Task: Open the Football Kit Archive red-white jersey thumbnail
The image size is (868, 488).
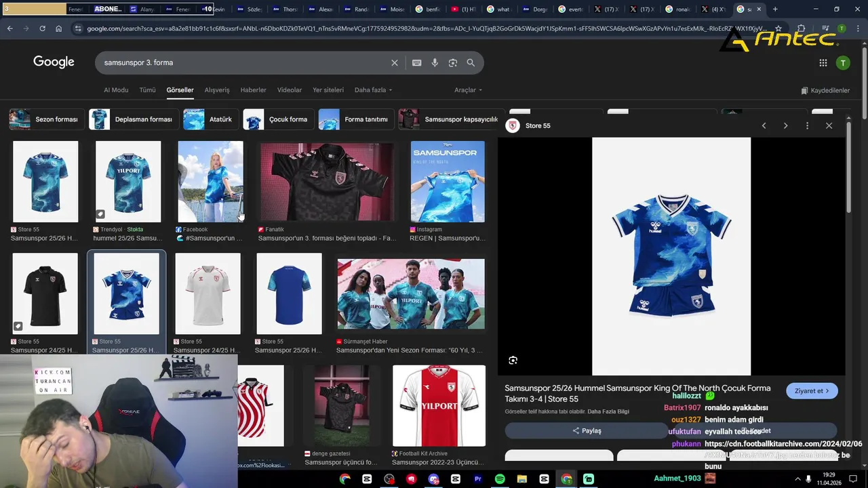Action: (439, 405)
